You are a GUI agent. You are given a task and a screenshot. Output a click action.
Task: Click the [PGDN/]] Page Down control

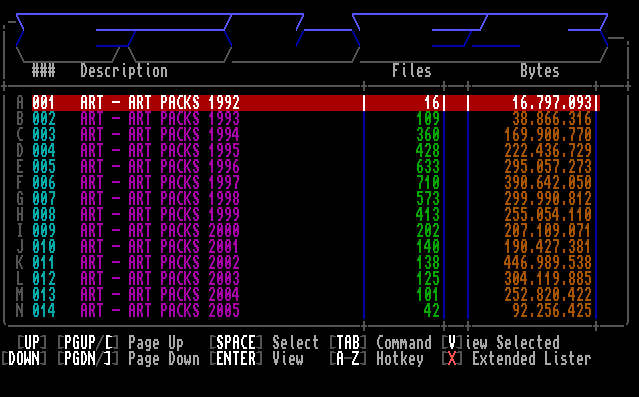click(x=128, y=359)
